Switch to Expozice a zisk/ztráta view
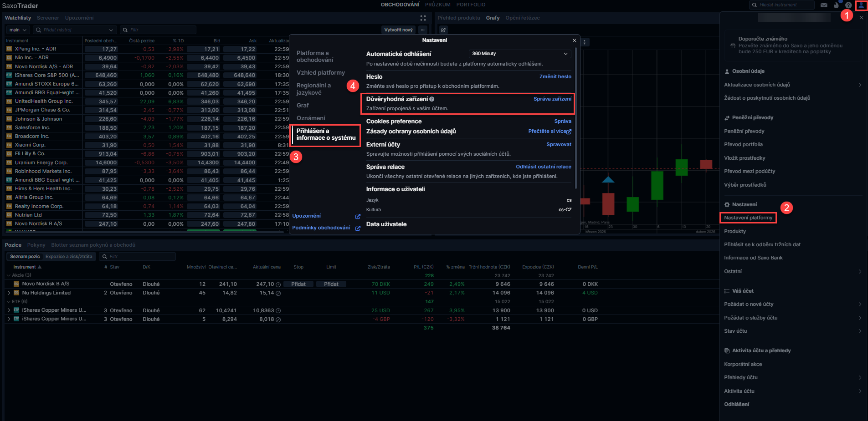This screenshot has width=868, height=421. tap(69, 257)
